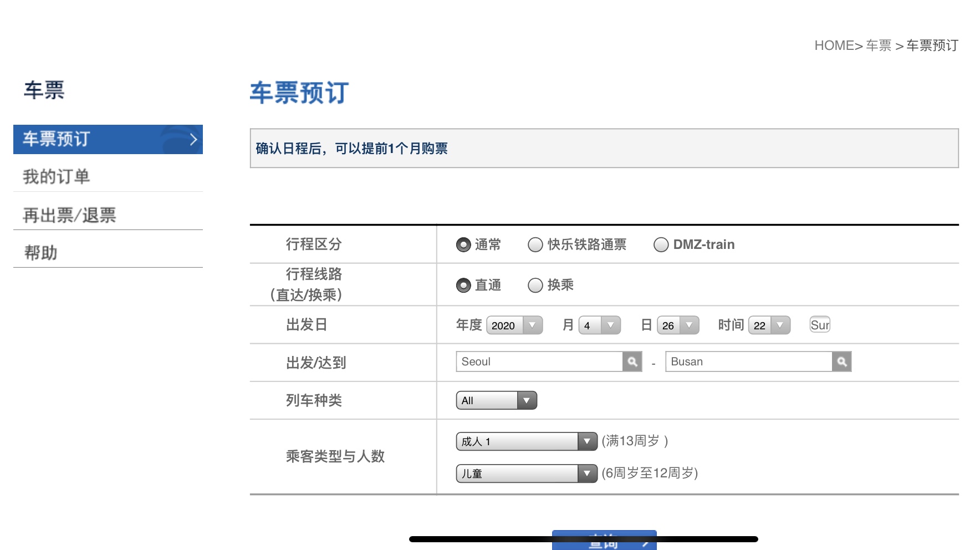Screen dimensions: 980x550
Task: Open the 帮助 help menu item
Action: point(41,252)
